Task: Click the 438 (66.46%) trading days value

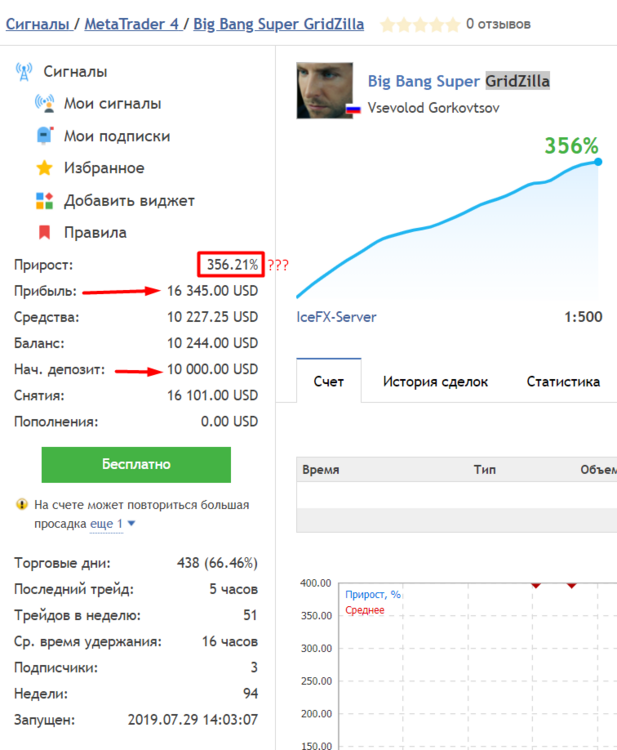Action: 217,562
